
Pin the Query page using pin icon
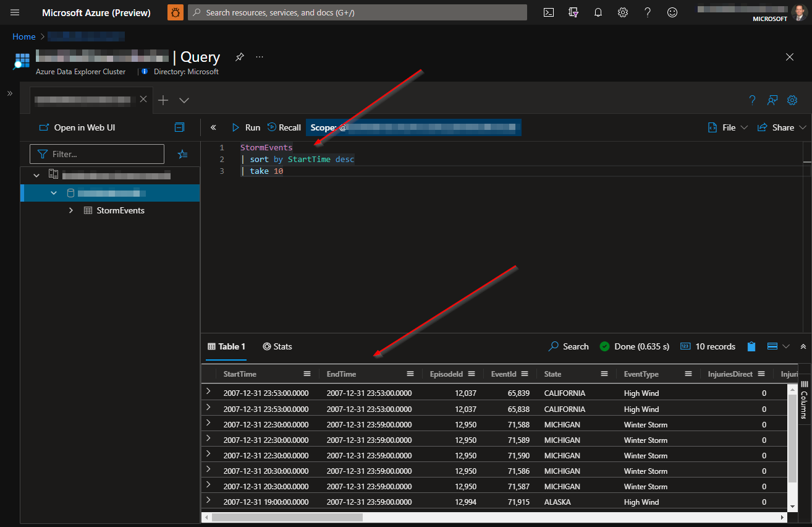239,56
